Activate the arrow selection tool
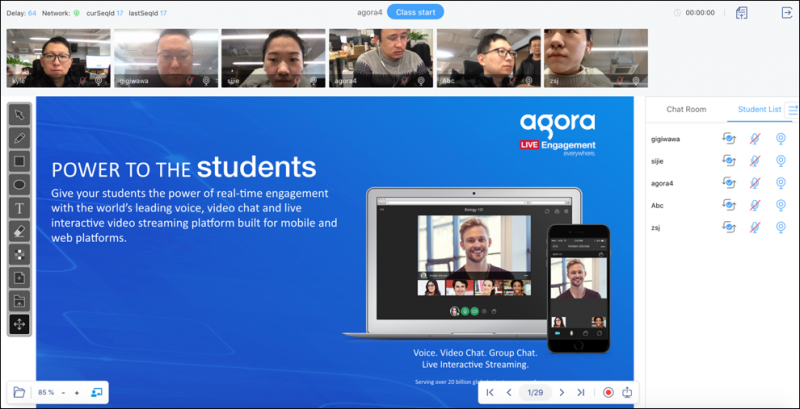 pyautogui.click(x=19, y=114)
